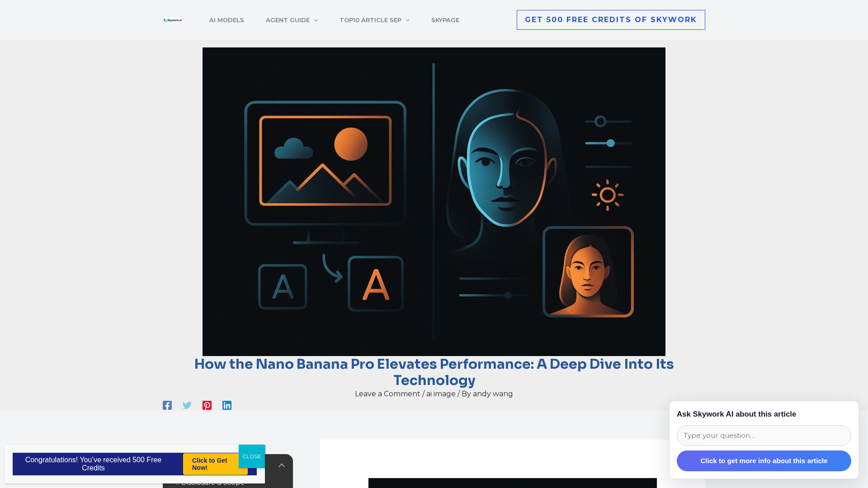Open author andy wang's page
This screenshot has height=488, width=868.
click(493, 394)
